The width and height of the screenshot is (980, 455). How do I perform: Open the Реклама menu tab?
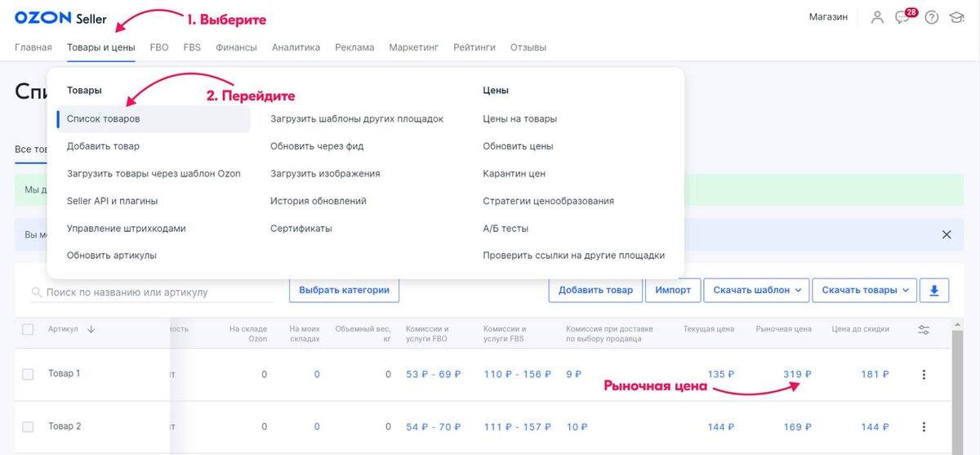point(354,47)
